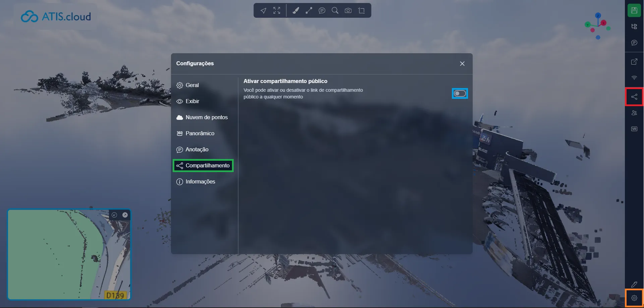The image size is (644, 308).
Task: Enter VR mode from sidebar
Action: coord(634,129)
